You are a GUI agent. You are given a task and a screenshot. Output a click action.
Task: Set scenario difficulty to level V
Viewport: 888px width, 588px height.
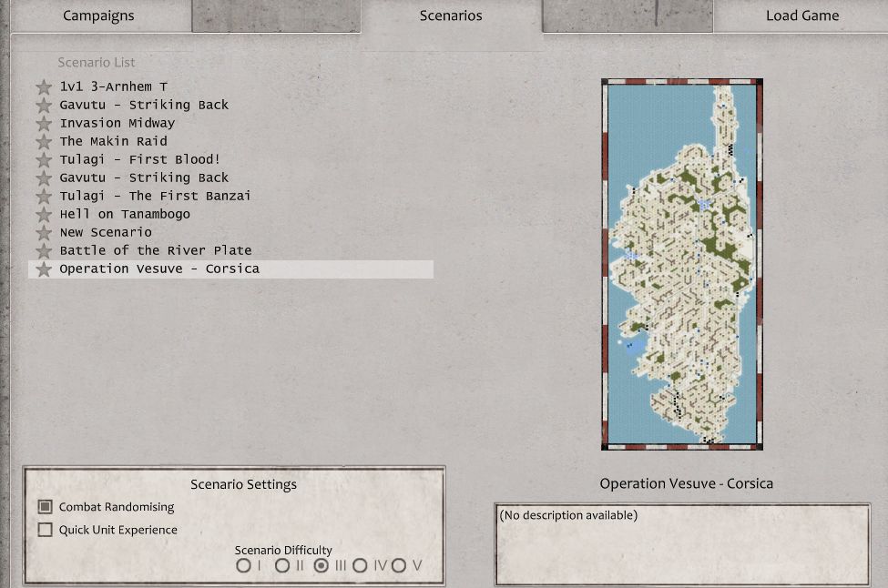click(399, 565)
